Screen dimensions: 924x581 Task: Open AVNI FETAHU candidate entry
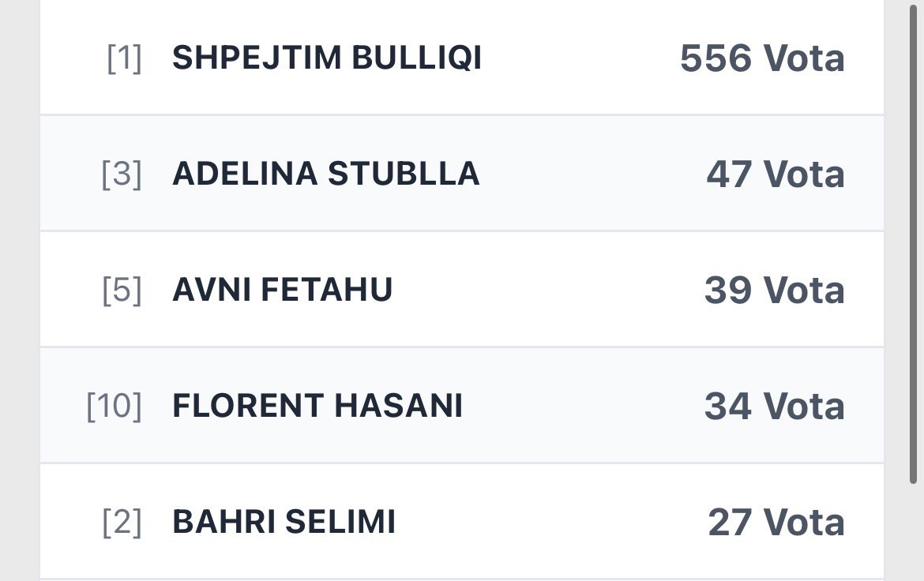[x=282, y=290]
